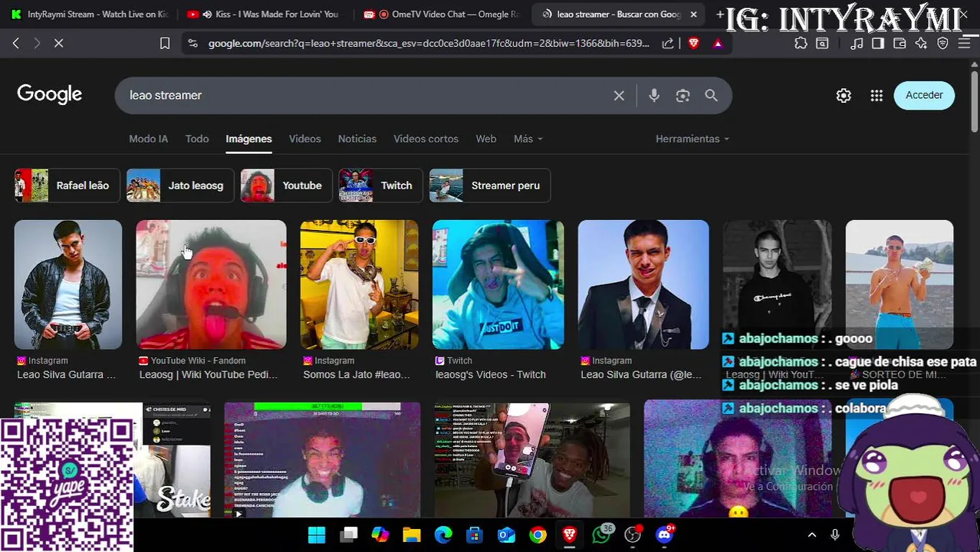Open Brave VPN shield icon
This screenshot has width=980, height=552.
pyautogui.click(x=942, y=44)
